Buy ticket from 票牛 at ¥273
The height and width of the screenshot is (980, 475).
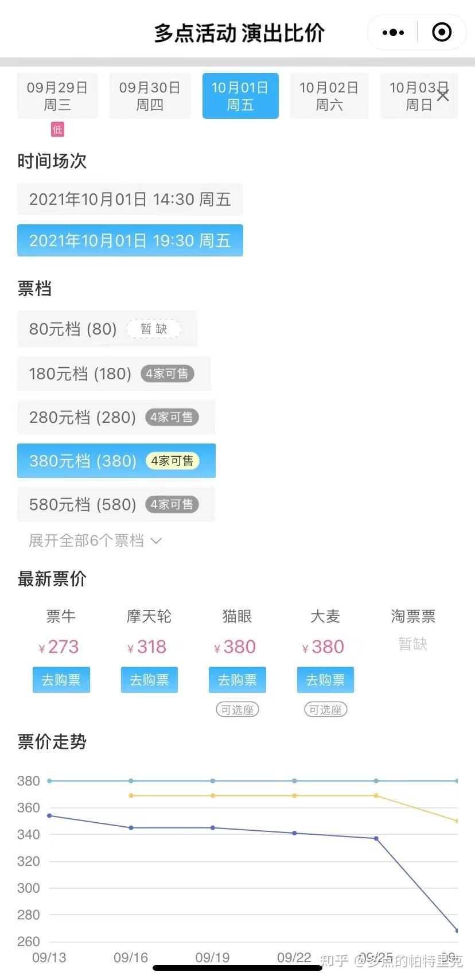pyautogui.click(x=61, y=680)
